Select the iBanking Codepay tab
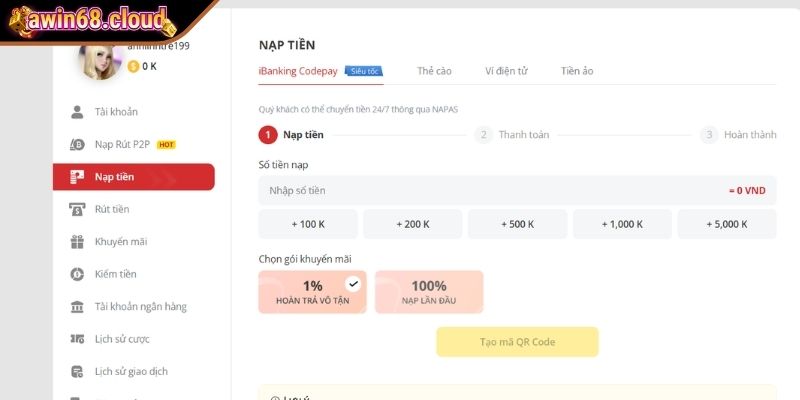Image resolution: width=800 pixels, height=400 pixels. coord(300,71)
